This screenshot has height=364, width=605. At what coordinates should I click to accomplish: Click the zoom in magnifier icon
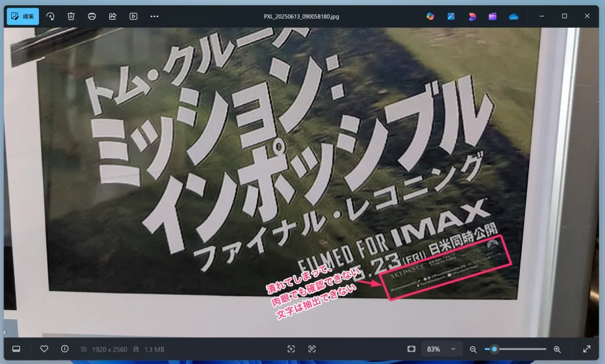coord(557,349)
